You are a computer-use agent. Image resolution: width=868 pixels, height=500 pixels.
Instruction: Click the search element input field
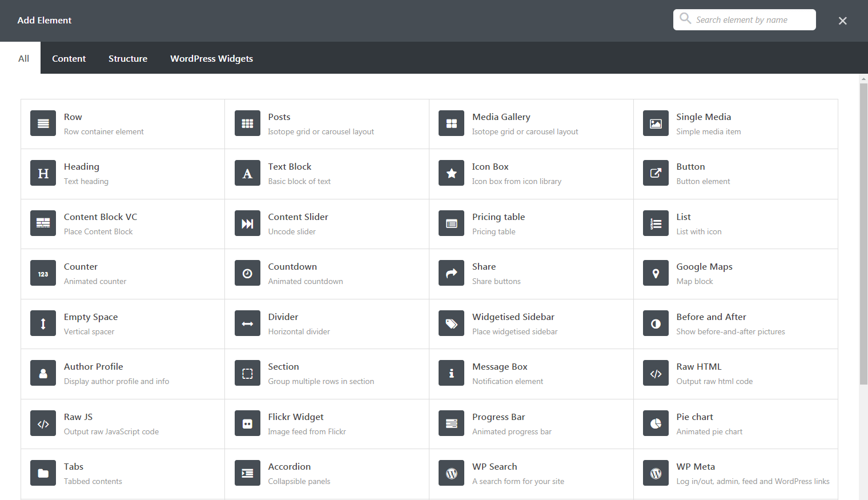point(744,19)
